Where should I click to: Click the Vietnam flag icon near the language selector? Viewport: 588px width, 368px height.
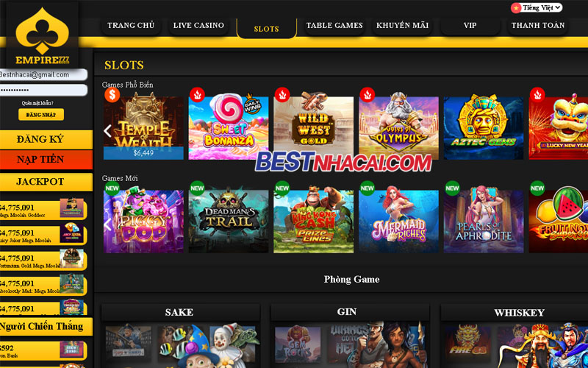[x=516, y=8]
